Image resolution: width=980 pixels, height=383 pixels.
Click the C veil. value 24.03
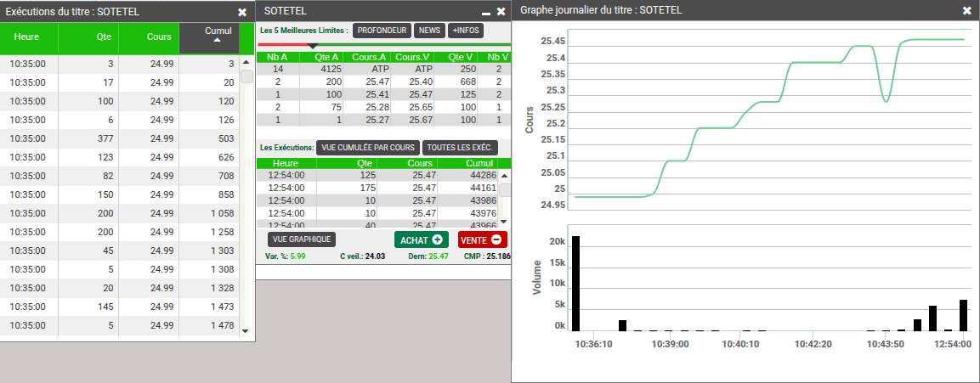[375, 256]
